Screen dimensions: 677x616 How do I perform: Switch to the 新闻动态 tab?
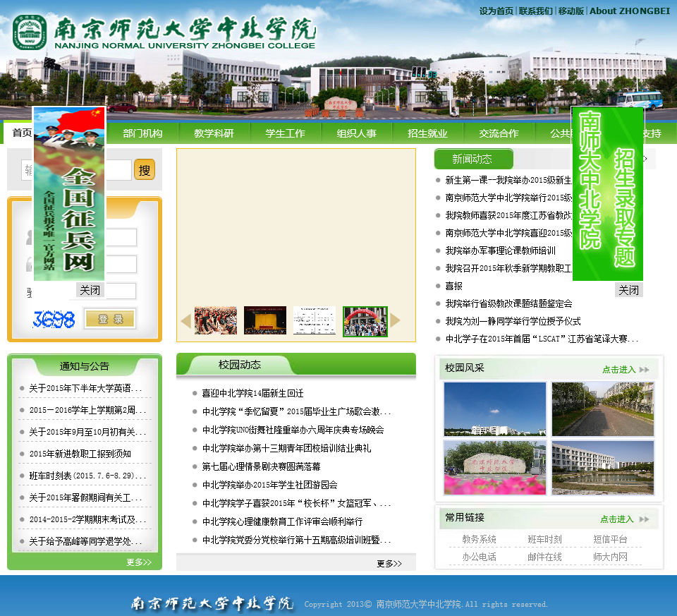473,159
